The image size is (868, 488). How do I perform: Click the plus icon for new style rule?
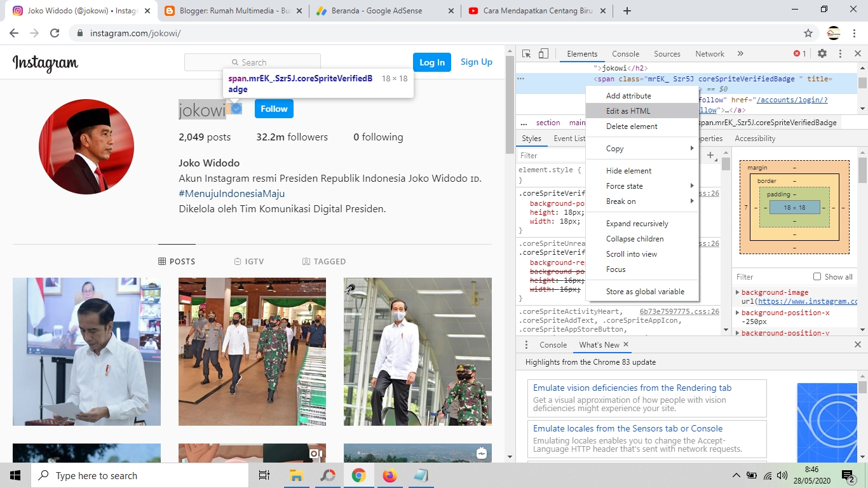(x=711, y=156)
